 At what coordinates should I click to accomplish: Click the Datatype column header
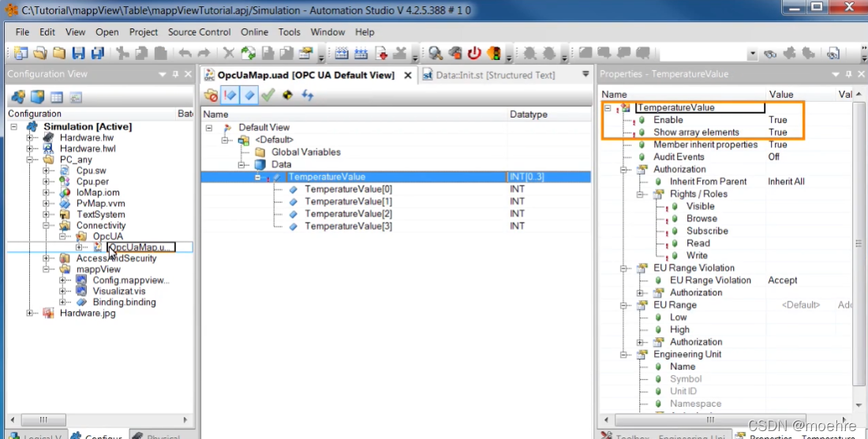(x=549, y=114)
